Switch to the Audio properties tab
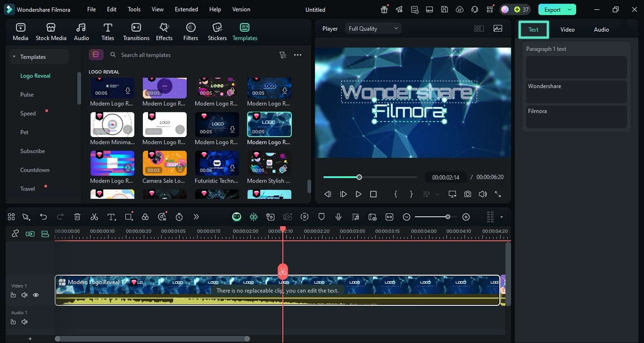This screenshot has height=343, width=644. click(x=601, y=30)
